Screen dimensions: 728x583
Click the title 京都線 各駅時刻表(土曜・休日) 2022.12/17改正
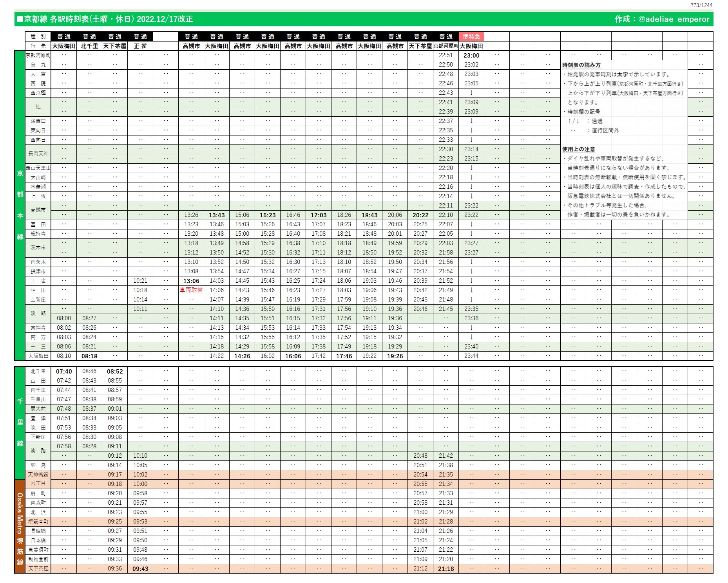point(105,19)
